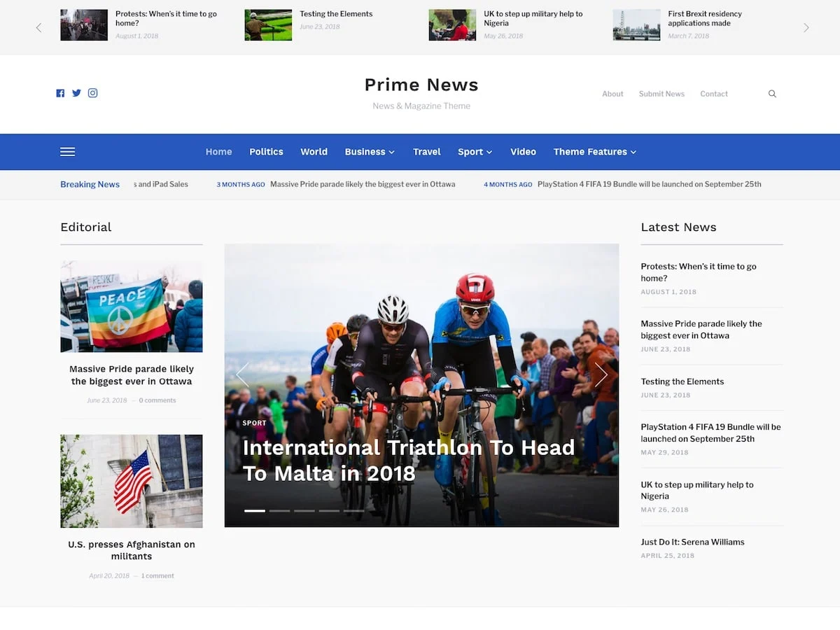This screenshot has width=840, height=630.
Task: Open '1 comment' link under Afghanistan article
Action: 157,576
